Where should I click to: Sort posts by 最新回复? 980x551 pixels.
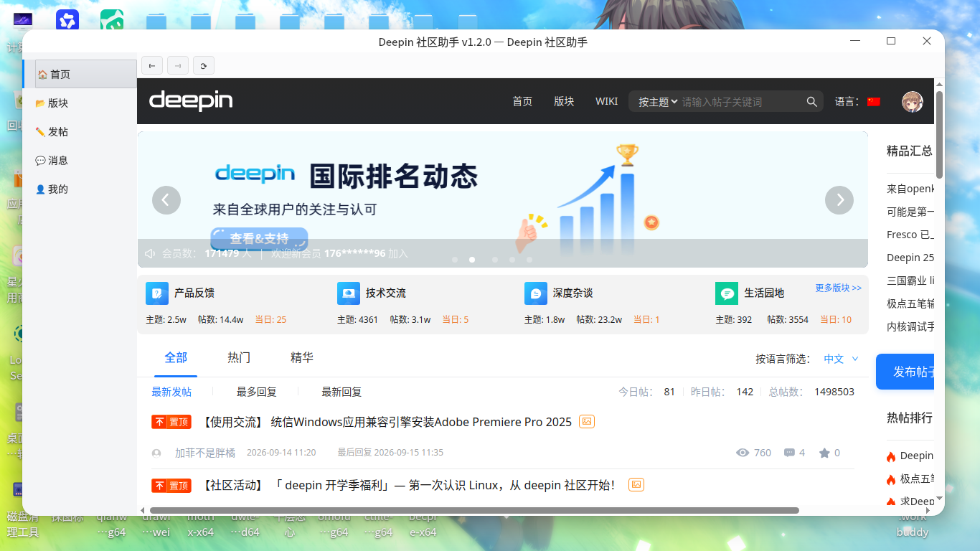point(341,392)
